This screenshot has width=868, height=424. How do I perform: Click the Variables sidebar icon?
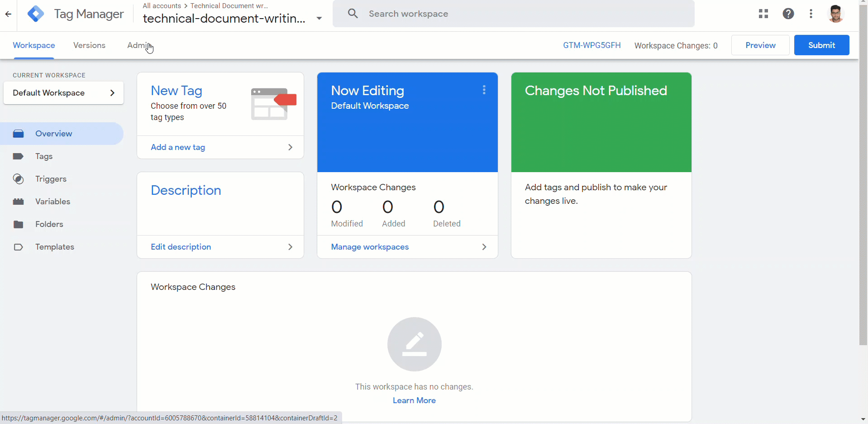[x=18, y=202]
